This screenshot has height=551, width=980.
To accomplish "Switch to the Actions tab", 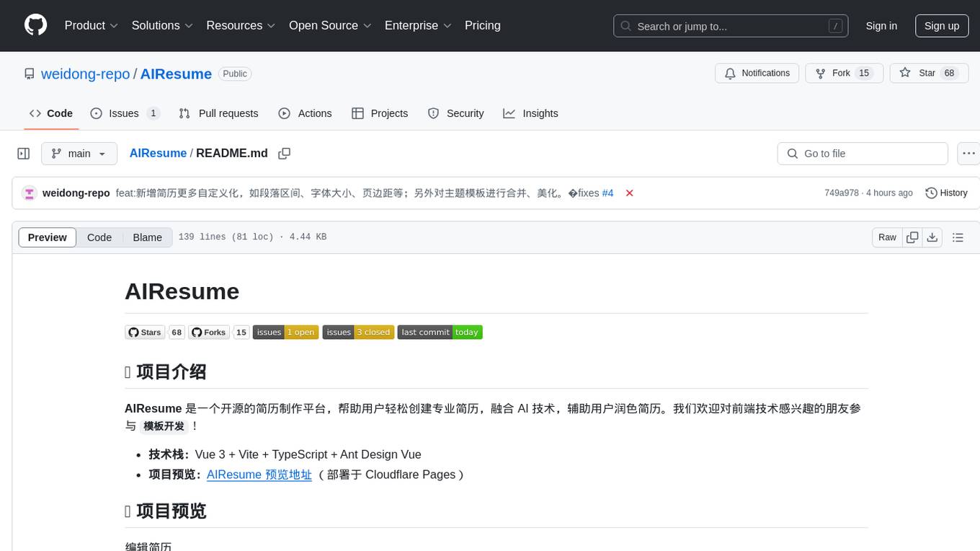I will [305, 113].
